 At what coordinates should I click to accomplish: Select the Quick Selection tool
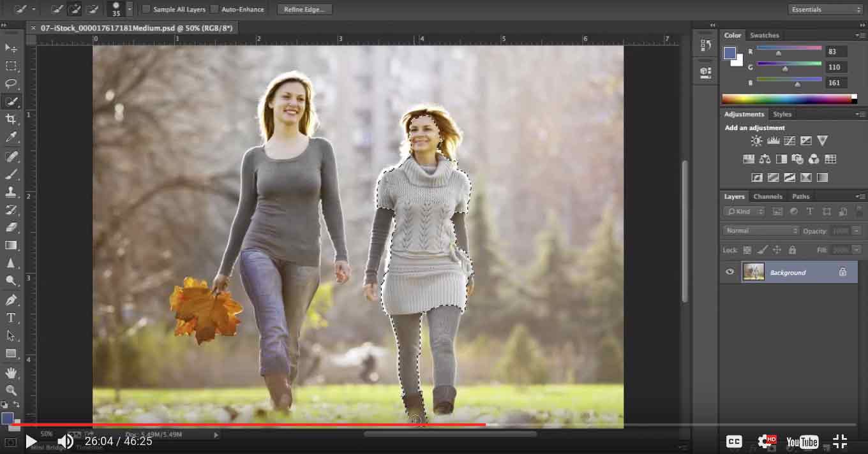pos(11,101)
